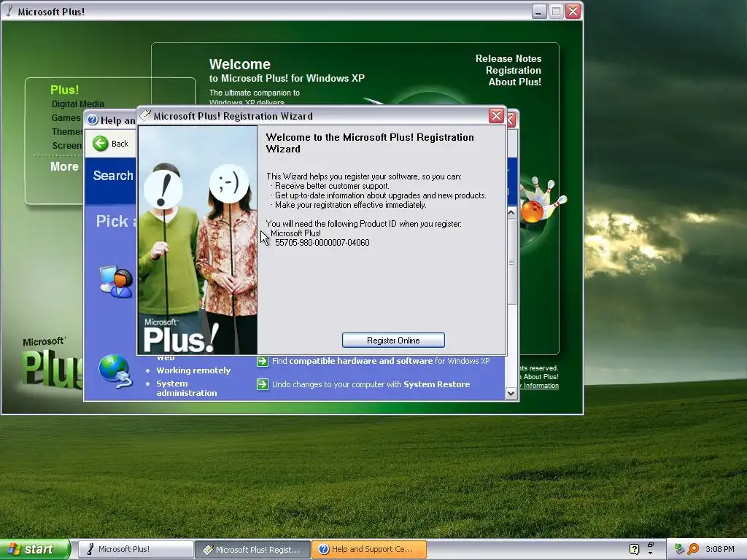Close the Registration Wizard dialog
This screenshot has width=747, height=560.
[496, 116]
